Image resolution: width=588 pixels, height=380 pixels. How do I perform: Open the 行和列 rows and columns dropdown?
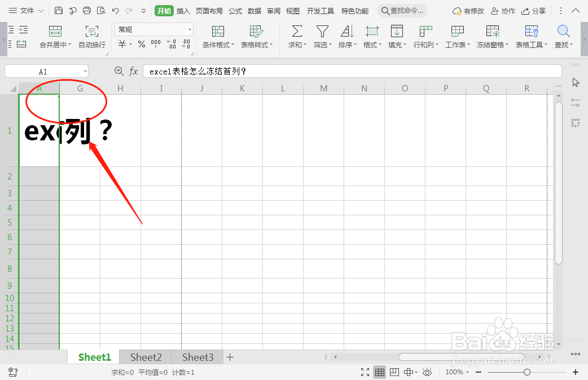point(425,45)
